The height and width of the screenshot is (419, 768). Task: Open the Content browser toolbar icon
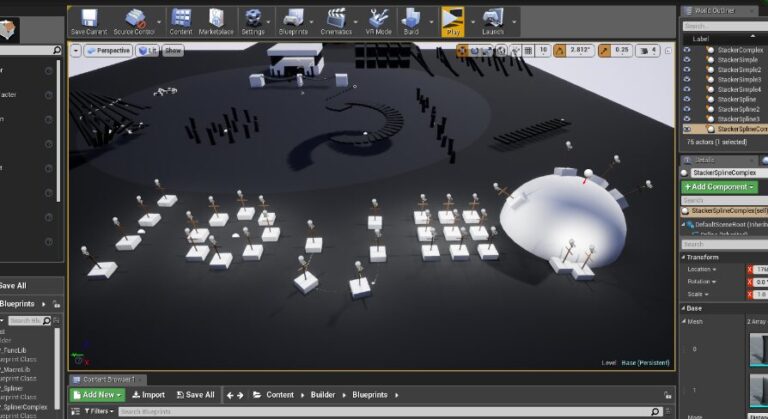pos(181,23)
